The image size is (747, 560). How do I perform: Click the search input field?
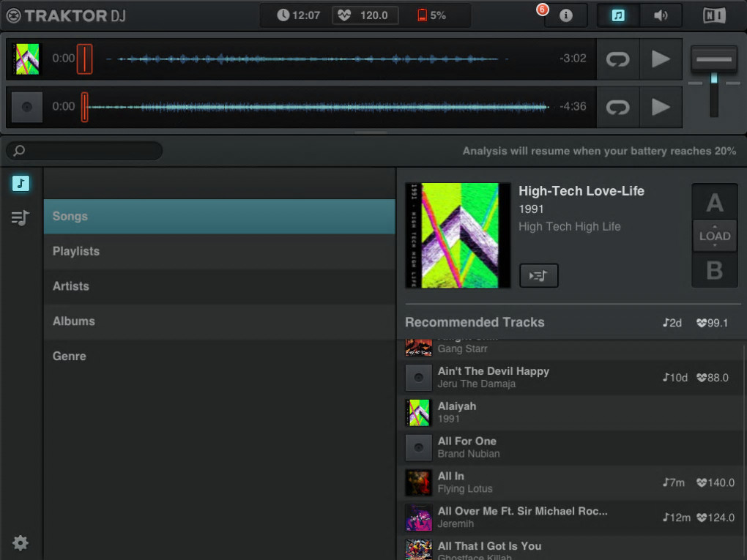(84, 151)
